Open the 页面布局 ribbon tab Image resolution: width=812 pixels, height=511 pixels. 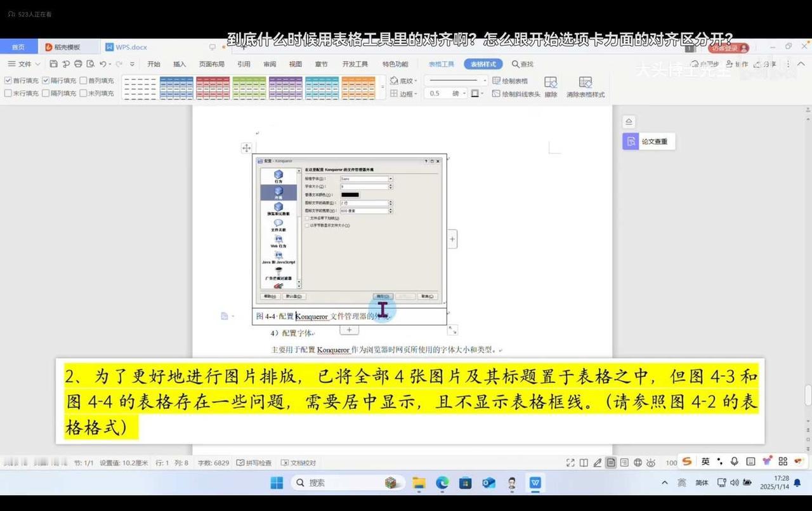point(212,64)
